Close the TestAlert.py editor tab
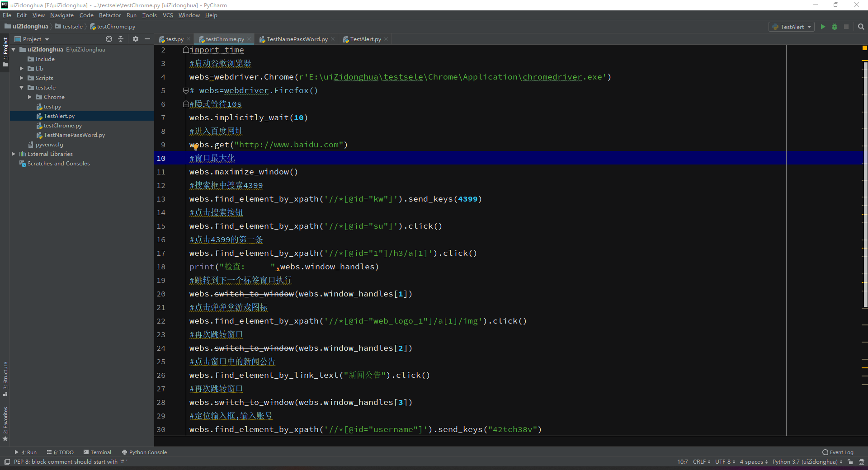Screen dimensions: 868x470 pos(386,39)
